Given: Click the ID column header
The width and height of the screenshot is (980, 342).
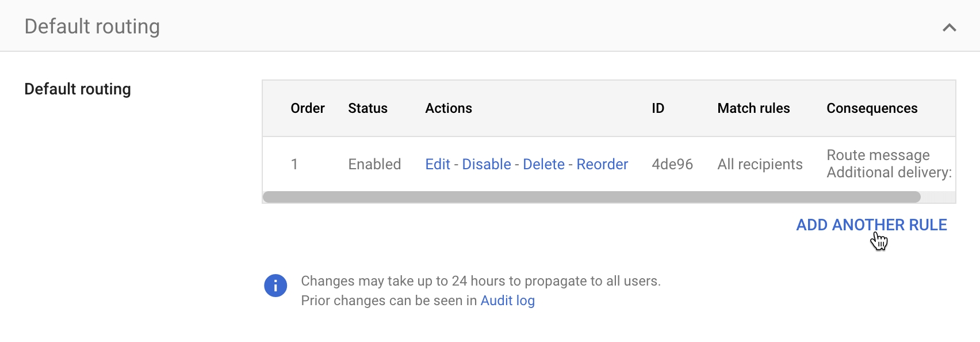Looking at the screenshot, I should pos(658,108).
